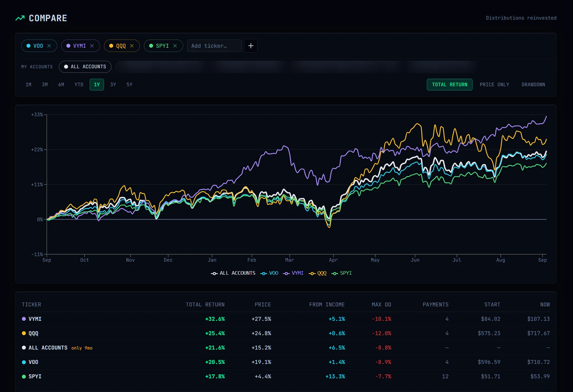Image resolution: width=573 pixels, height=392 pixels.
Task: Select the 1M time range
Action: 28,85
